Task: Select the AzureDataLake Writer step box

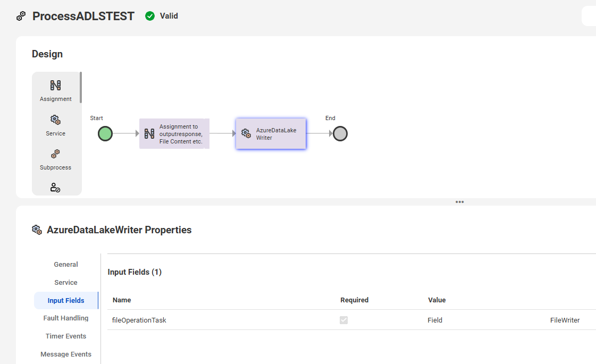Action: [271, 134]
